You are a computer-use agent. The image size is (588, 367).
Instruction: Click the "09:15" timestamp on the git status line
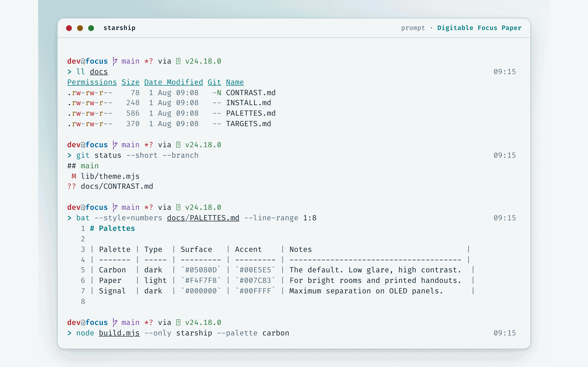point(505,155)
